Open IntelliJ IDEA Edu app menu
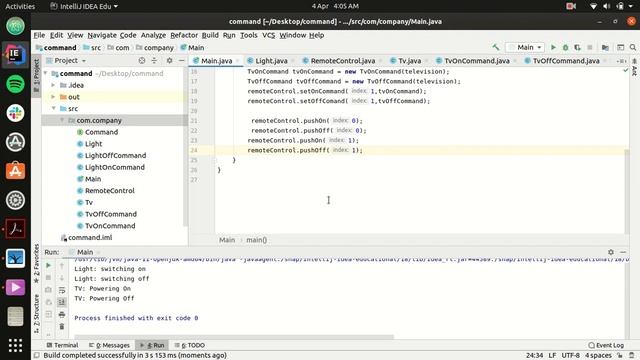This screenshot has height=360, width=640. coord(84,6)
